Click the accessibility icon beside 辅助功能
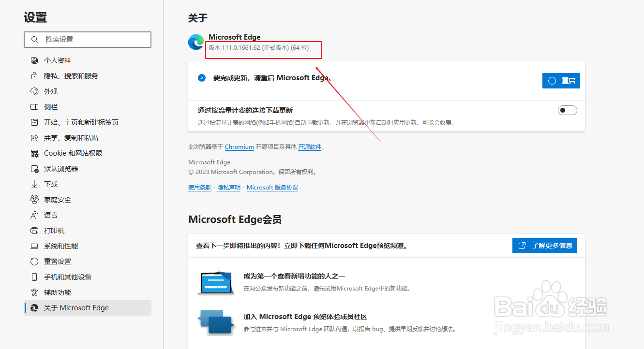Screen dimensions: 644x349 (34, 292)
